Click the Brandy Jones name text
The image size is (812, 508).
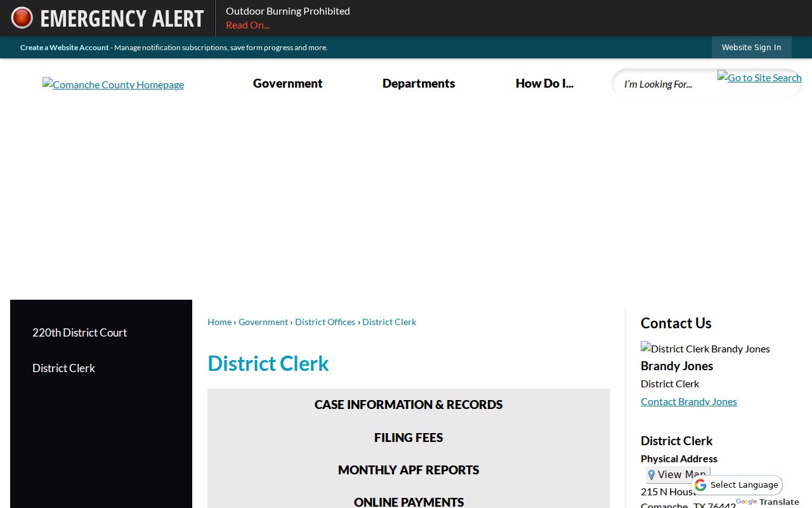point(677,366)
